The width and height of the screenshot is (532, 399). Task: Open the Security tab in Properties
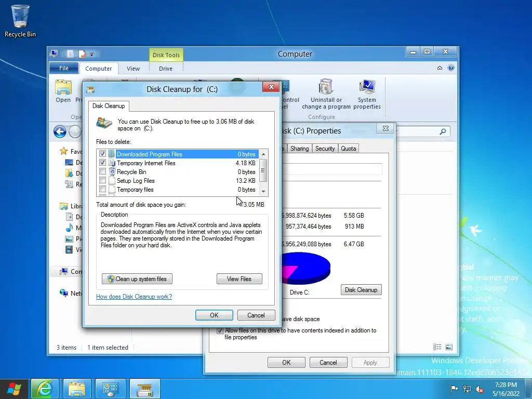(325, 149)
